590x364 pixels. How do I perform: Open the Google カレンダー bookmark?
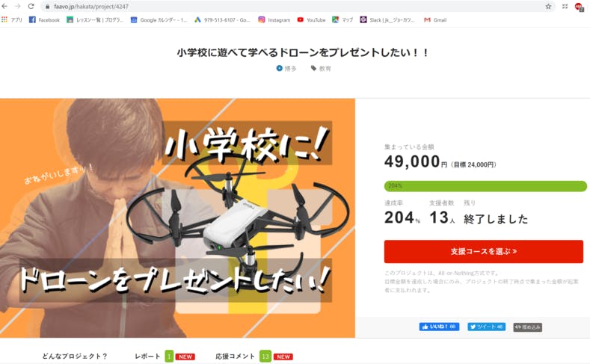159,20
